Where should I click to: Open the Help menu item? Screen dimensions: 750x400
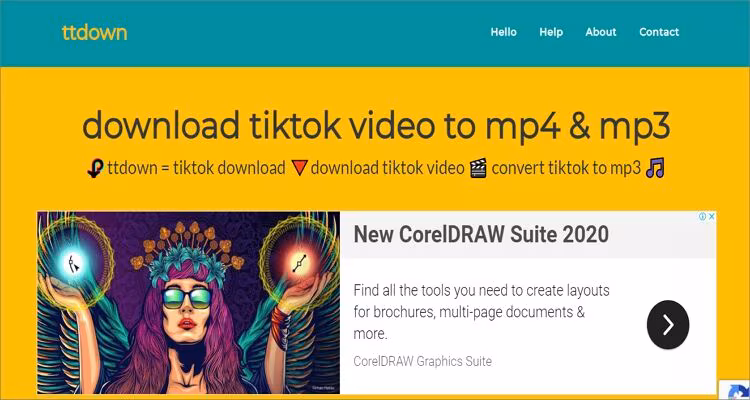click(551, 32)
